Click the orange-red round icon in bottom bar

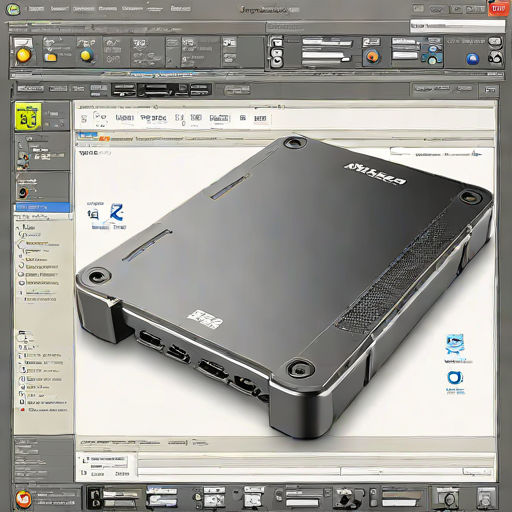pos(24,499)
